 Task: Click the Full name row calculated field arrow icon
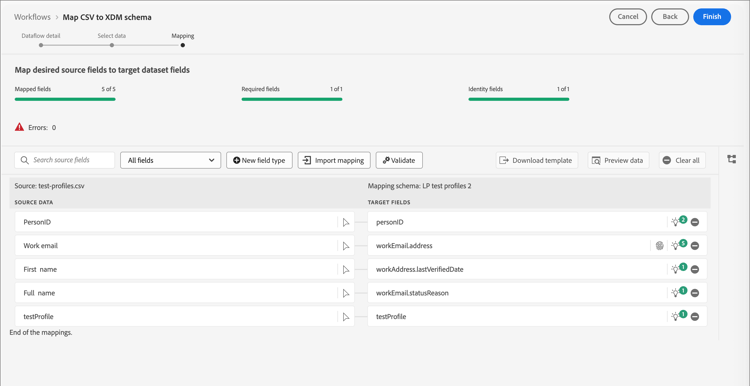[346, 293]
